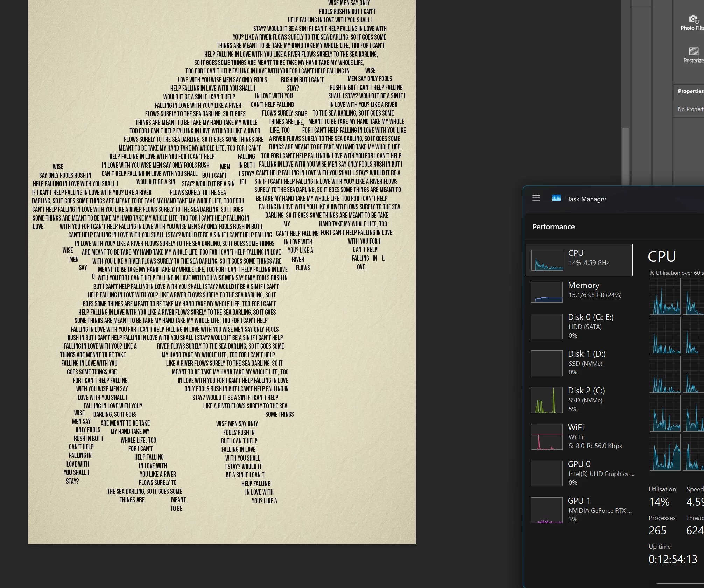Click the WiFi mini graph thumbnail
The image size is (704, 588).
pos(547,437)
